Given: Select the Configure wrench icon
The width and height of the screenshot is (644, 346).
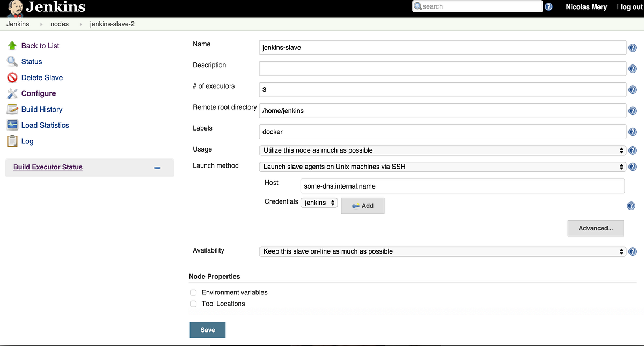Looking at the screenshot, I should tap(12, 93).
